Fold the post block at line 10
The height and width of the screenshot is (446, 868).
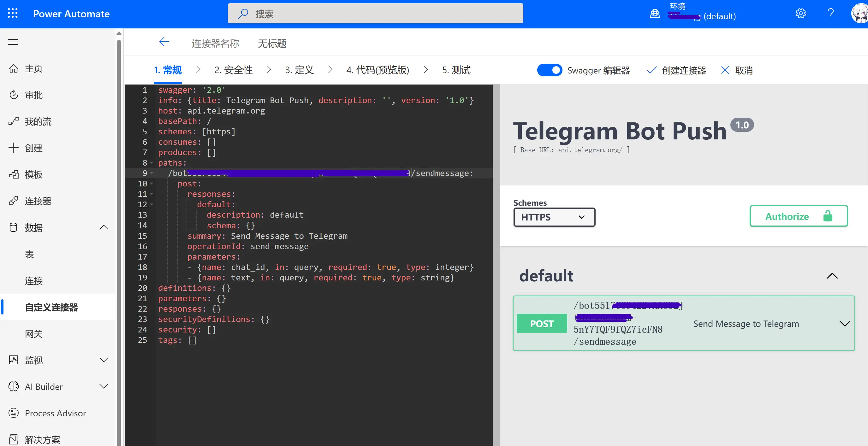click(x=152, y=184)
